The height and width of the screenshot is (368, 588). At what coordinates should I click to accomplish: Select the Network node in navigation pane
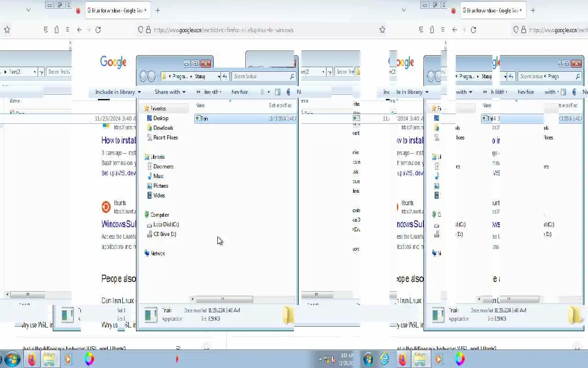coord(154,253)
